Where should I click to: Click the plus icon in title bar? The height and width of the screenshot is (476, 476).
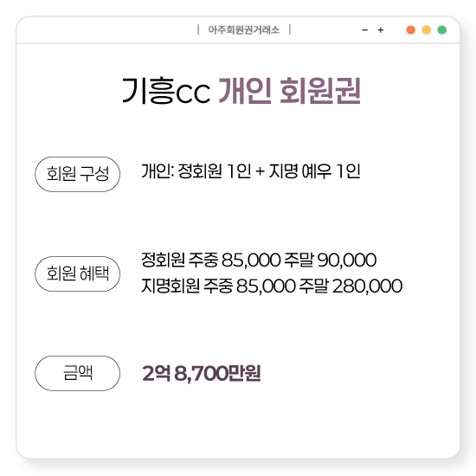click(x=381, y=30)
